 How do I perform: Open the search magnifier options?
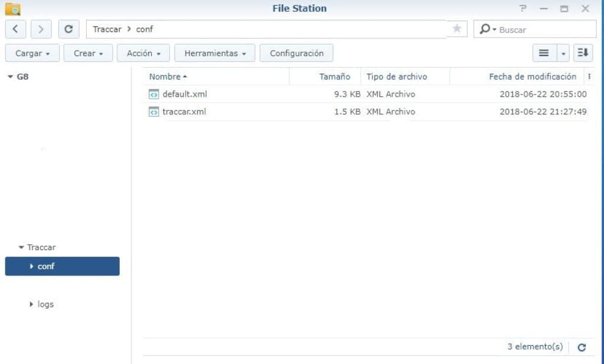[487, 29]
